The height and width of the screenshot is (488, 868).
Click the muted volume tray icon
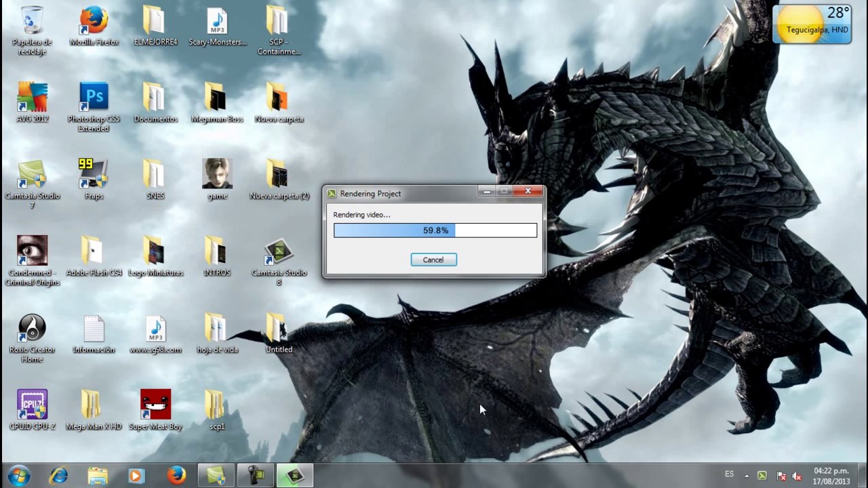pos(797,476)
